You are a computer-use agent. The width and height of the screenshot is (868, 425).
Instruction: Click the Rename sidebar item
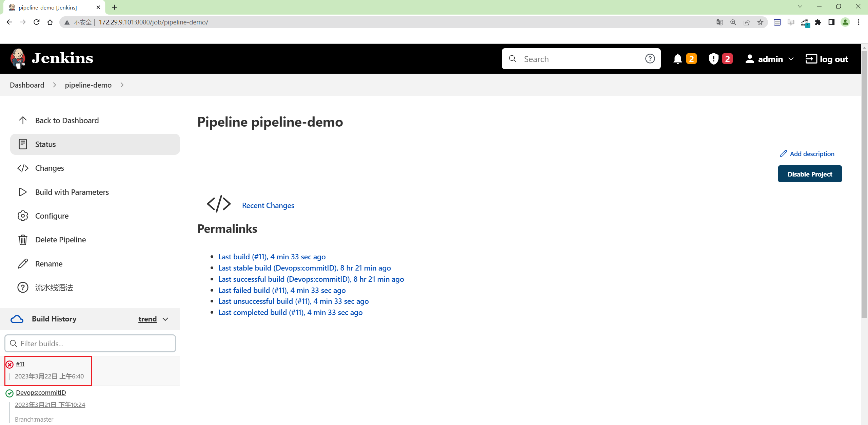coord(95,264)
